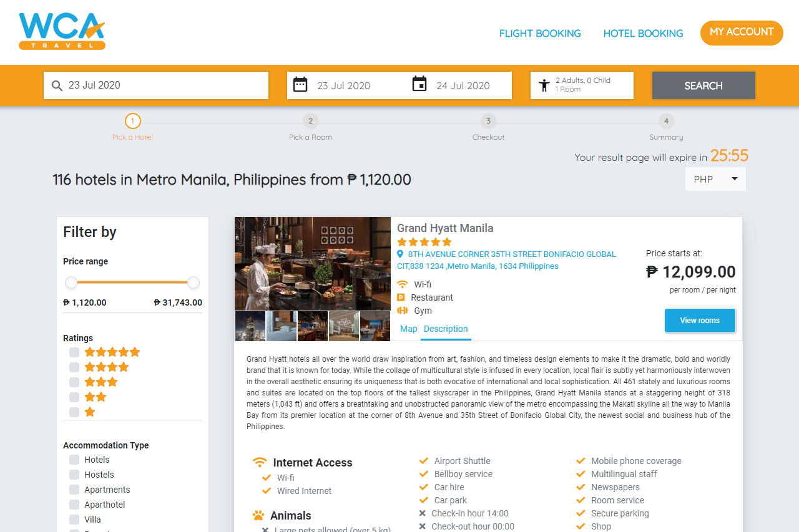Select the fifth room view thumbnail
The image size is (799, 532).
(375, 326)
